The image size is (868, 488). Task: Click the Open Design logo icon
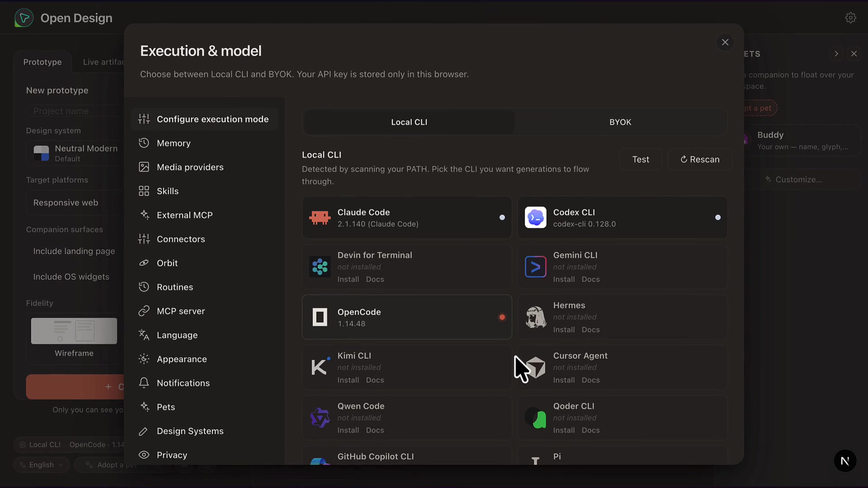(x=24, y=18)
